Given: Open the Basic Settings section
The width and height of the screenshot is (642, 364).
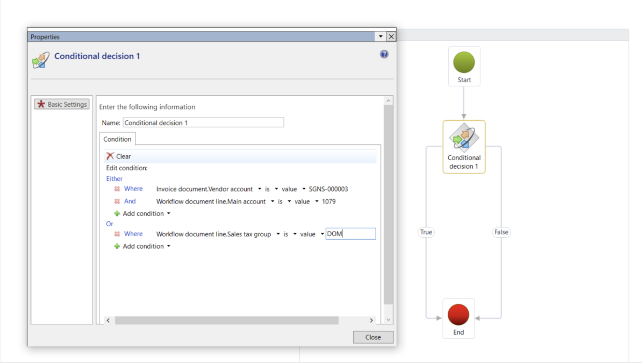Looking at the screenshot, I should (x=62, y=104).
